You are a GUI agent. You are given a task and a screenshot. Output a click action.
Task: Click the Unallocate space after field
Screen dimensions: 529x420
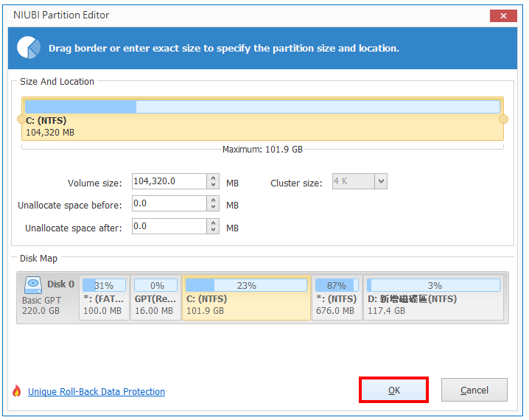[x=169, y=226]
